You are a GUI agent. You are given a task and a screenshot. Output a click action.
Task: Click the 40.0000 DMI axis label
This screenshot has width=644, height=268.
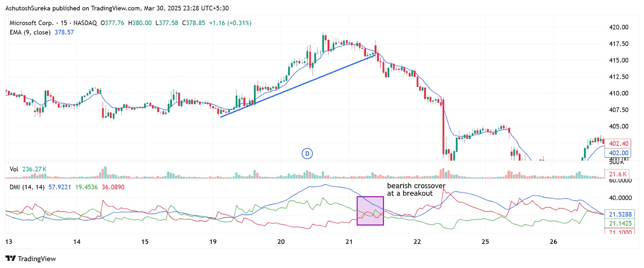[x=620, y=198]
